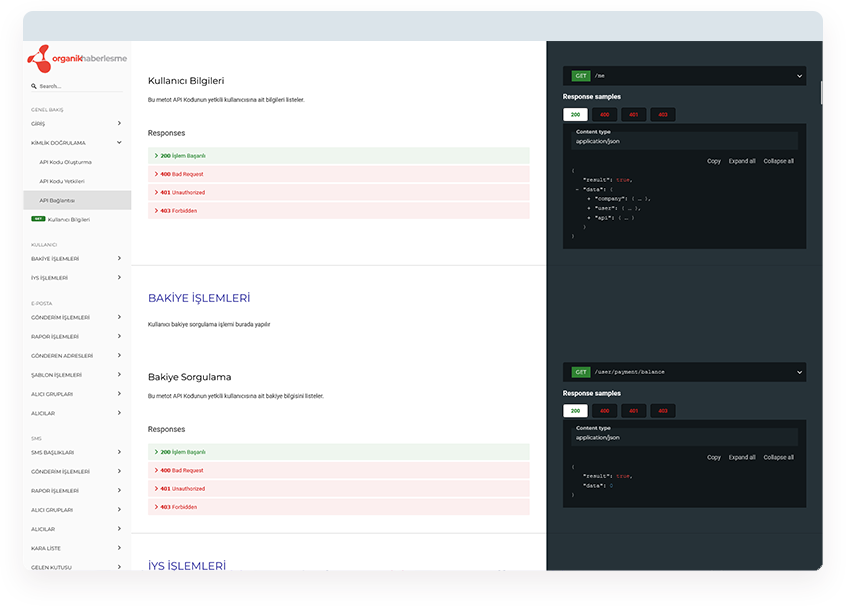Click the Organik Haberleşme logo
The image size is (846, 606).
click(x=77, y=60)
